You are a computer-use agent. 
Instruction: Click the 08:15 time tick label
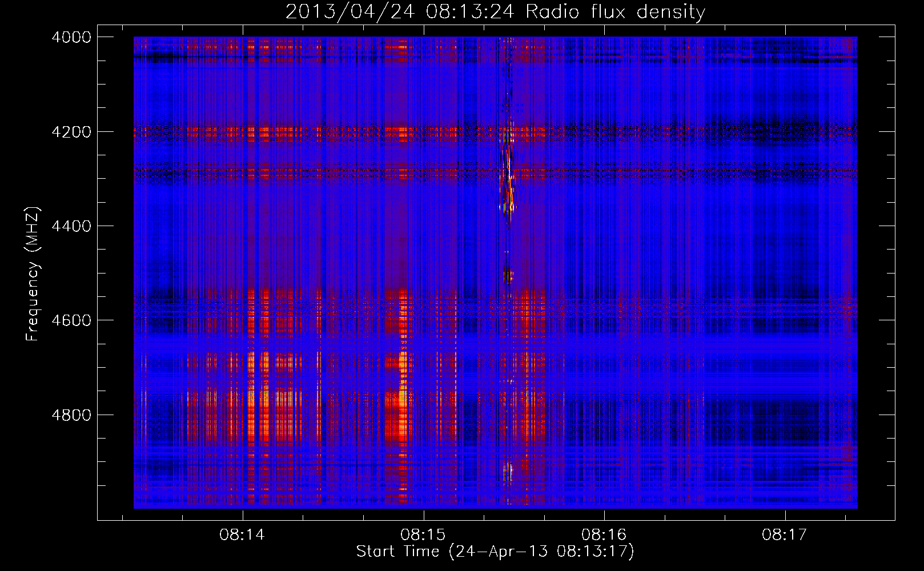(423, 535)
